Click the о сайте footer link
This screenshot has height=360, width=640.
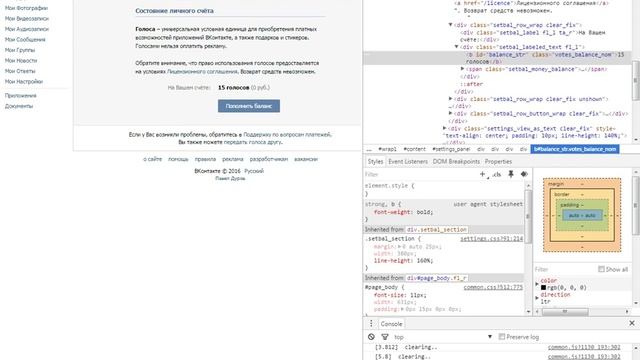152,159
